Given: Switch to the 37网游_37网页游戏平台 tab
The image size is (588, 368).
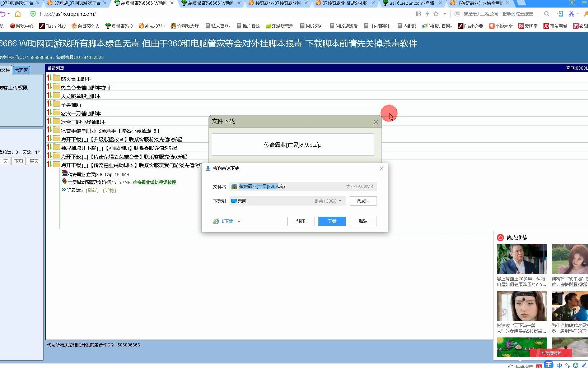Looking at the screenshot, I should 76,3.
